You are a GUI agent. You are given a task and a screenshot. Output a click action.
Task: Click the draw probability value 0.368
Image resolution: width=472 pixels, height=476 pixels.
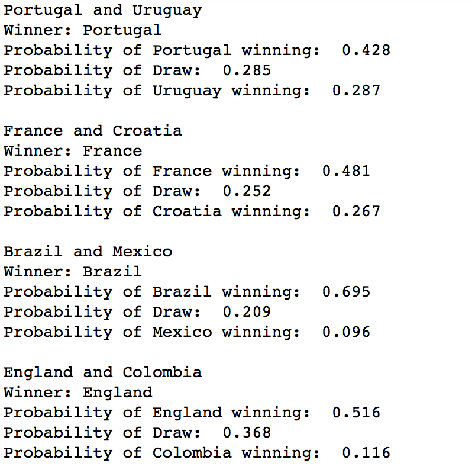tap(247, 433)
